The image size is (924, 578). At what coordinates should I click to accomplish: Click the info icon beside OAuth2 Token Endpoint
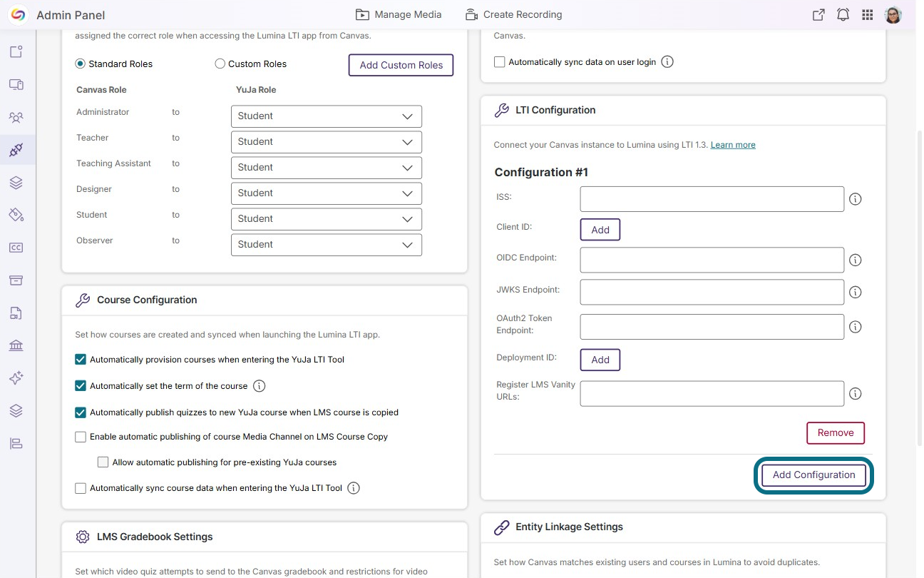coord(856,327)
